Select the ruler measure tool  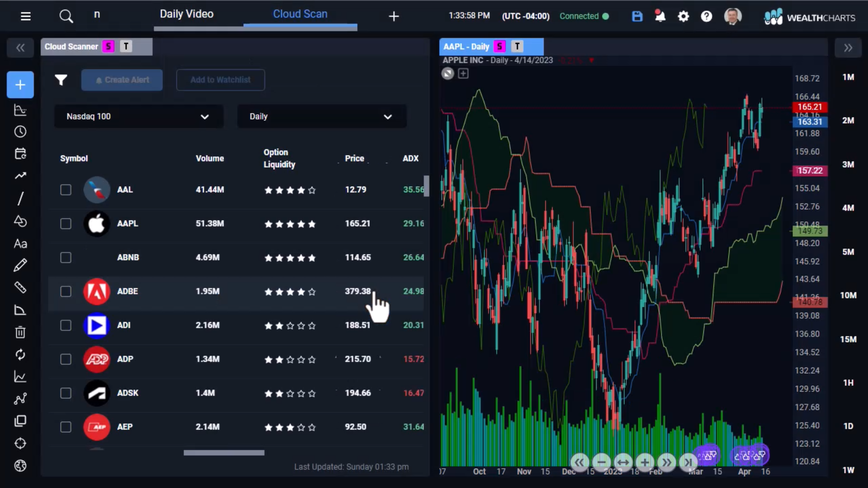point(20,287)
